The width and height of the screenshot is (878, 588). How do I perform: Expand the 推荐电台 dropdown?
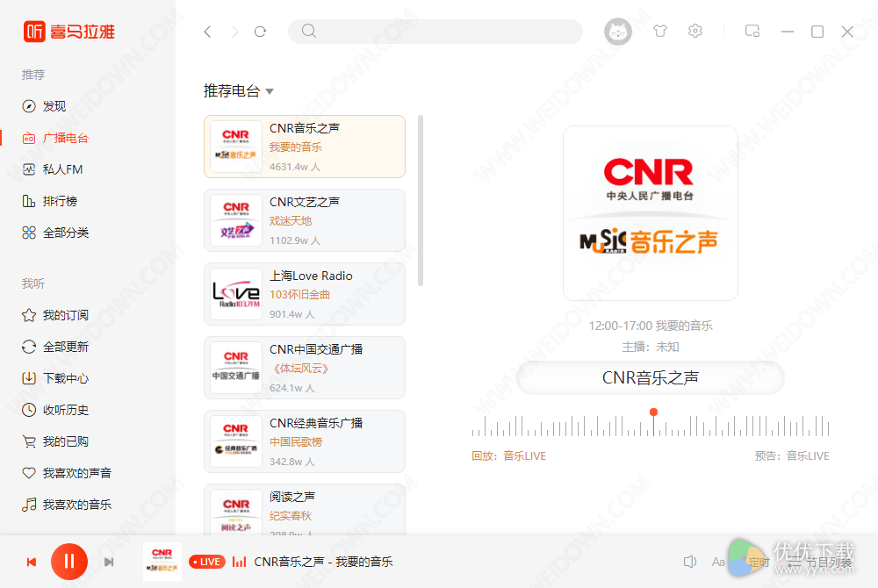pyautogui.click(x=239, y=90)
